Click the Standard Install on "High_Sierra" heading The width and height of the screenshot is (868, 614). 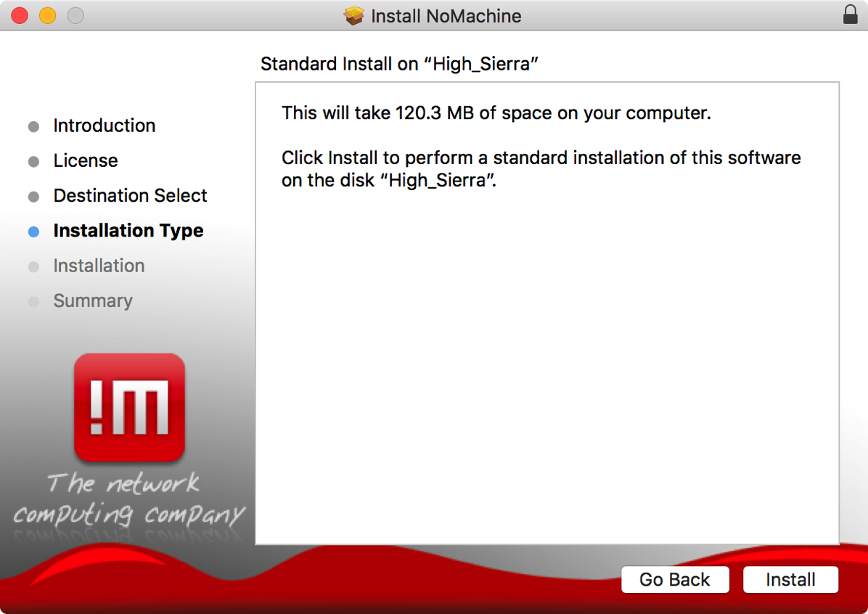point(399,64)
